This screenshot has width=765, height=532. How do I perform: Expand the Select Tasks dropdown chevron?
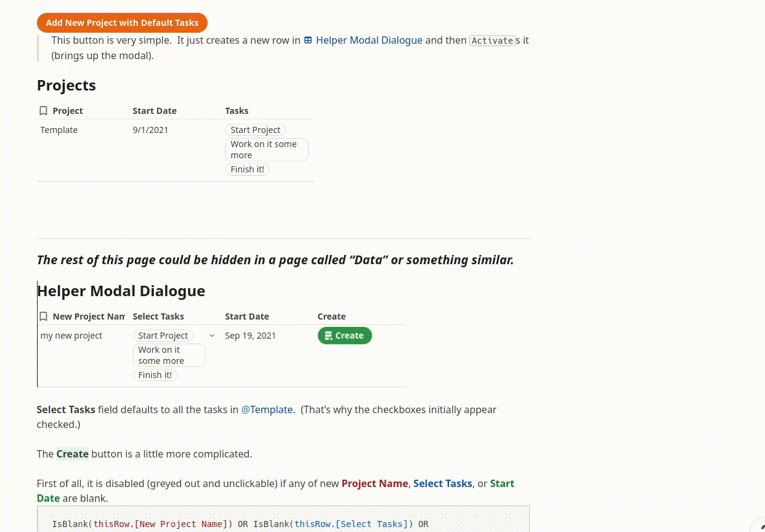tap(212, 336)
